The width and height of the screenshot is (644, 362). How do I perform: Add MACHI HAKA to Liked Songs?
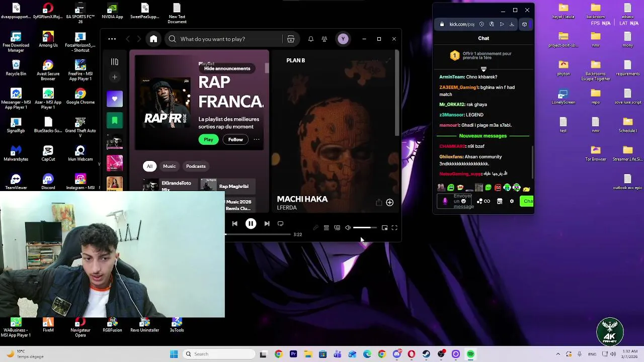point(389,203)
